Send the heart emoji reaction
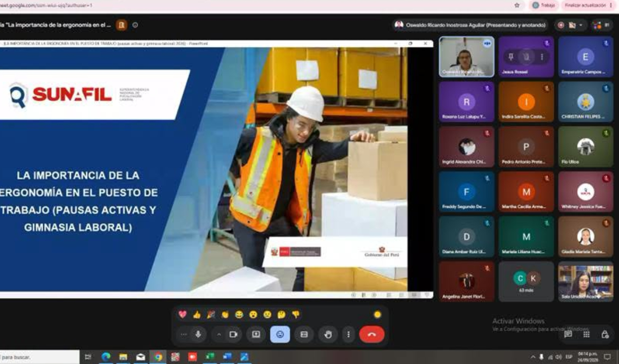This screenshot has height=364, width=619. [183, 314]
